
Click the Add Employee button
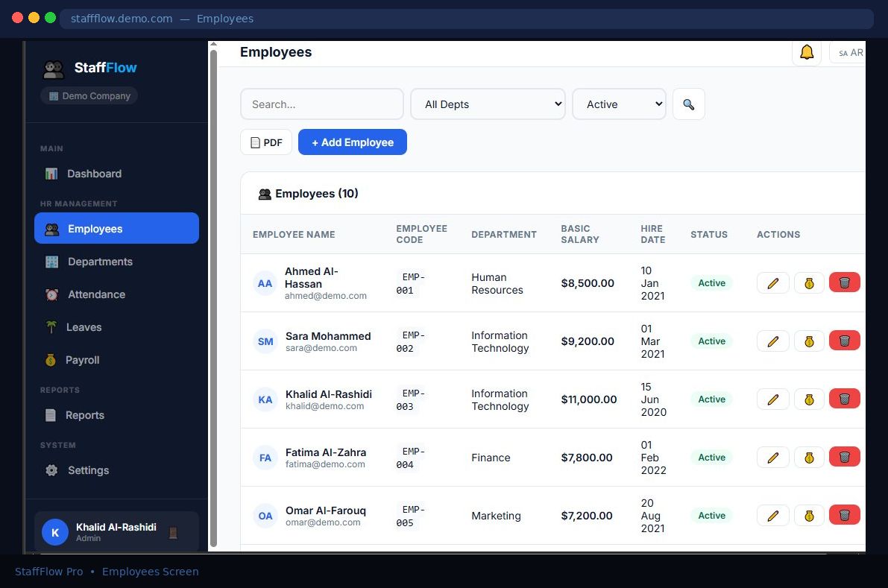352,142
